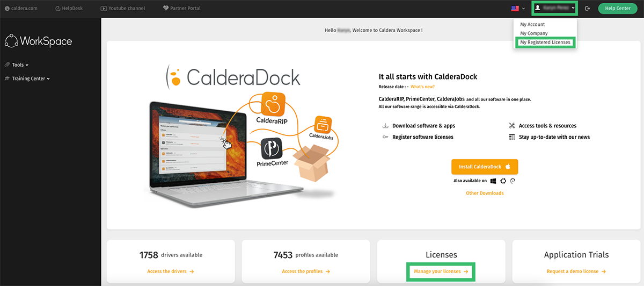644x286 pixels.
Task: Click the '1758 drivers available' text
Action: (171, 255)
